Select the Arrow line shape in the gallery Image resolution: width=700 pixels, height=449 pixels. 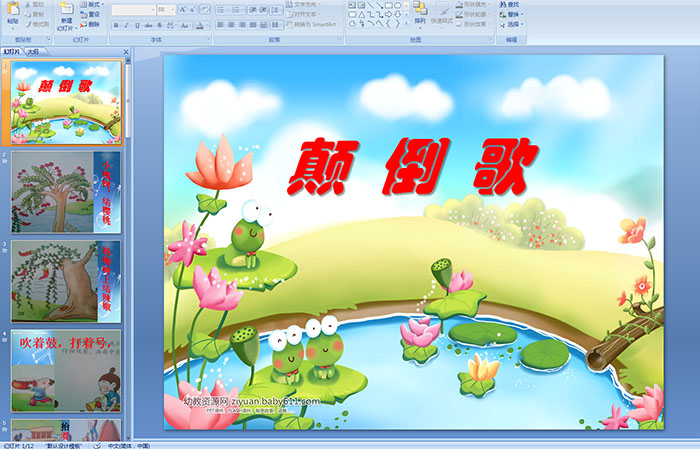[379, 5]
